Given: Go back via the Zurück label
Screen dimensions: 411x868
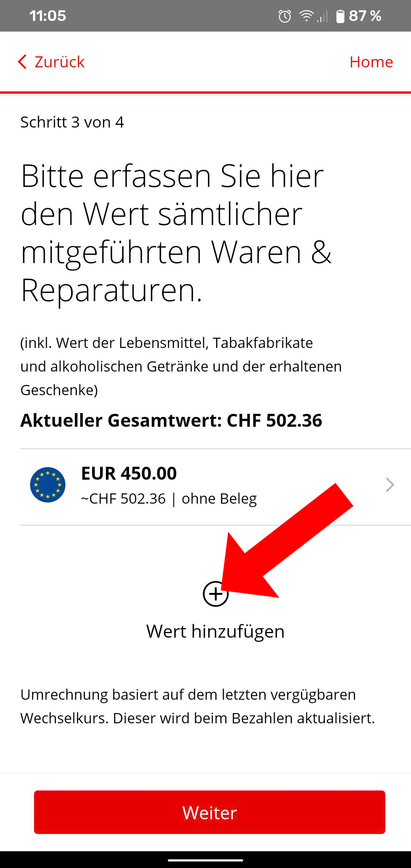Looking at the screenshot, I should pyautogui.click(x=59, y=62).
